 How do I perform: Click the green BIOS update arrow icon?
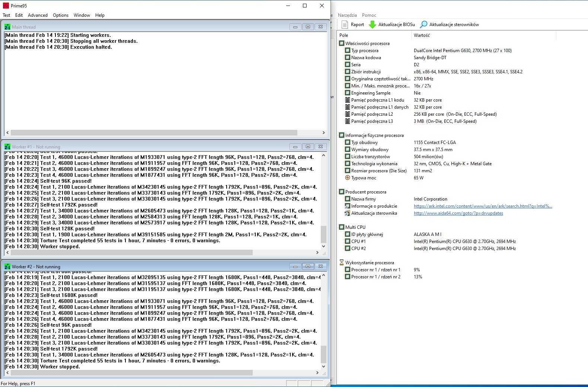372,25
